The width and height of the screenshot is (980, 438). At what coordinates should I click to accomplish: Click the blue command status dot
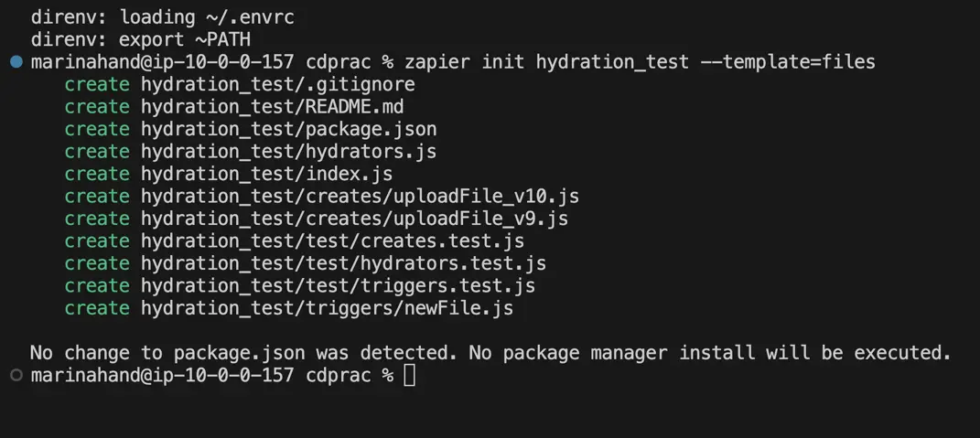tap(16, 62)
